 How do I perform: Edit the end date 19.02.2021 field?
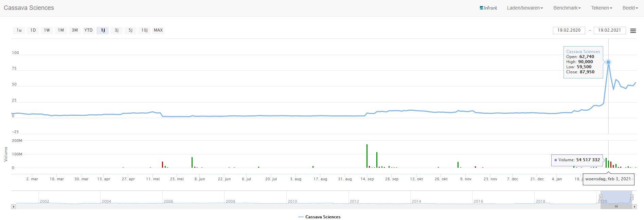[x=610, y=30]
